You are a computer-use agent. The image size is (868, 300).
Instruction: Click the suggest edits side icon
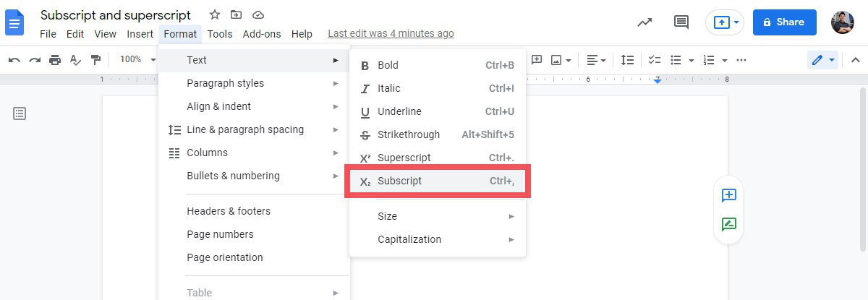728,224
